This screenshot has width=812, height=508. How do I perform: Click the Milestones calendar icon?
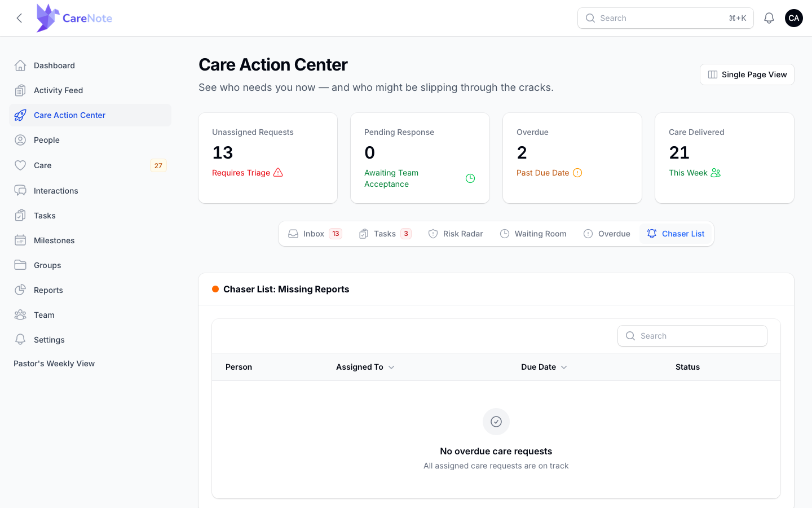click(x=20, y=240)
